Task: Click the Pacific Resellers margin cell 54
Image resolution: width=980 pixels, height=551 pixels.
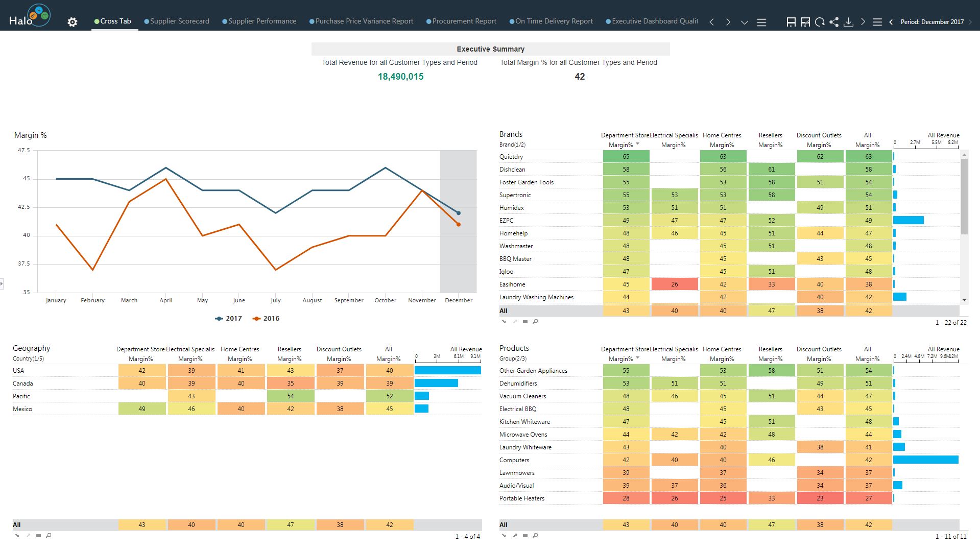Action: [290, 396]
